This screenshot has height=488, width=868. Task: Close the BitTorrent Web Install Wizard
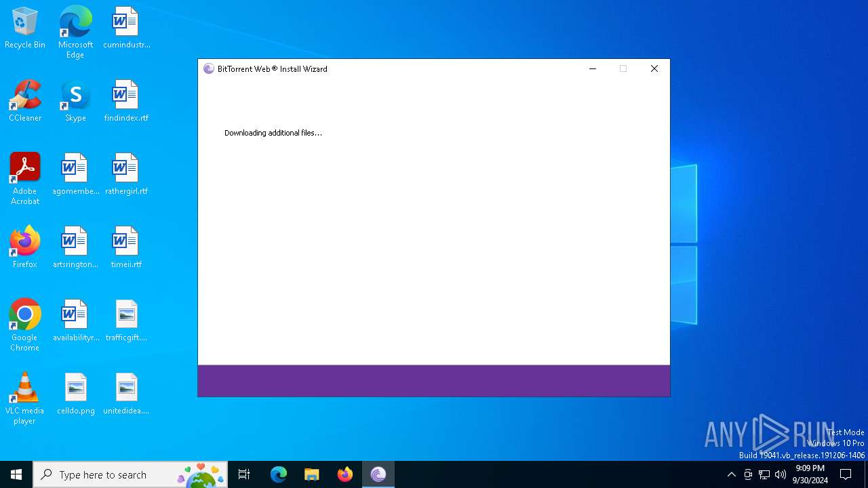(654, 68)
